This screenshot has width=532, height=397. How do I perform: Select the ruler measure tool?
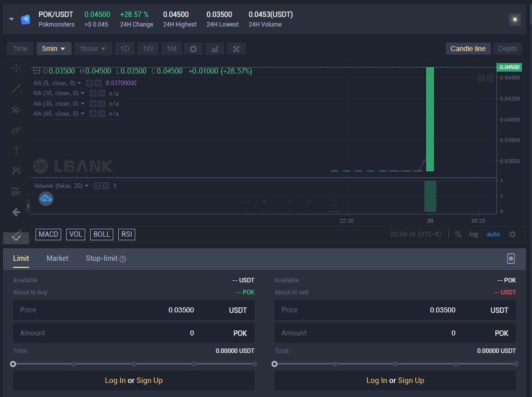tap(16, 235)
